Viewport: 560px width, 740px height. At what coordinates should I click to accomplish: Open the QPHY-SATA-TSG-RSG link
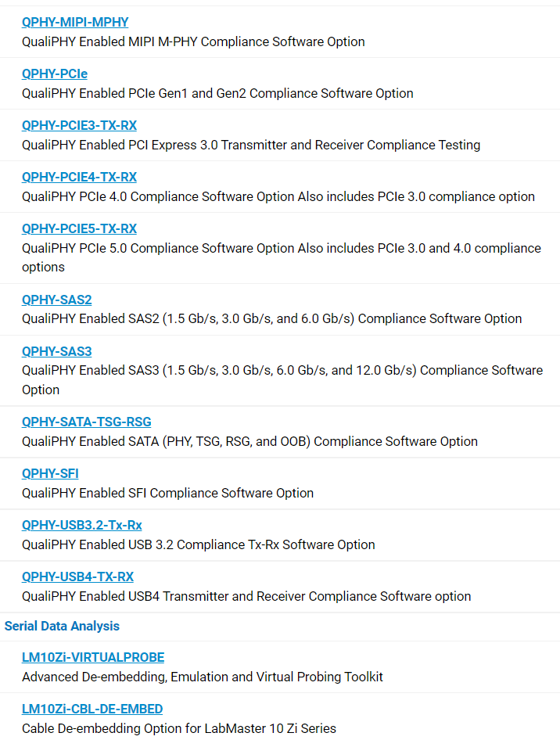coord(86,422)
